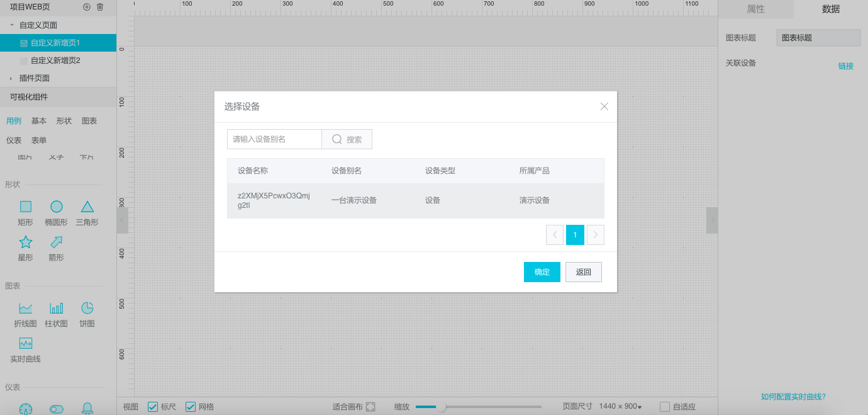This screenshot has height=415, width=868.
Task: Open the 基本 component category
Action: [x=39, y=121]
